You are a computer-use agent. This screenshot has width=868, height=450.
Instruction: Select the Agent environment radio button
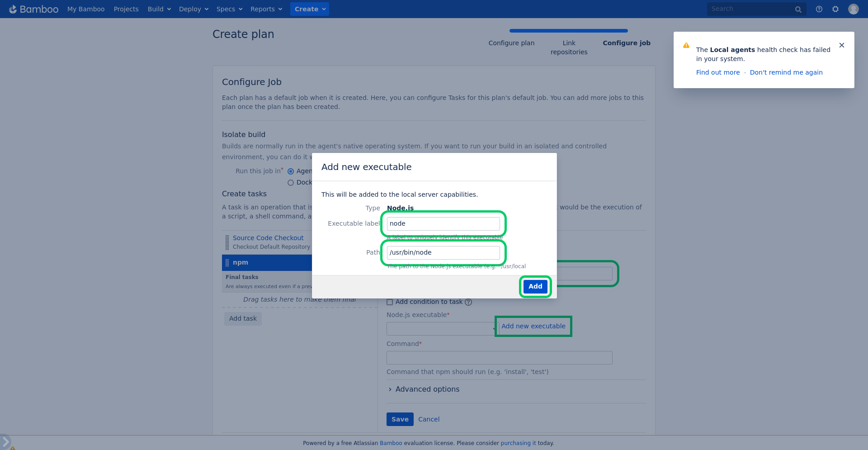pyautogui.click(x=291, y=171)
